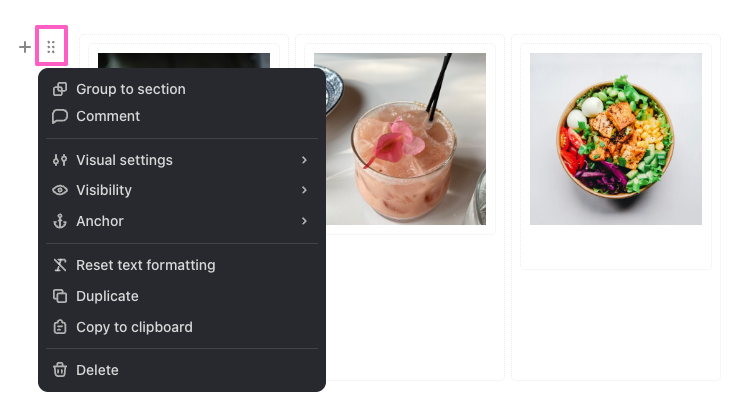
Task: Select Copy to clipboard entry
Action: tap(182, 327)
